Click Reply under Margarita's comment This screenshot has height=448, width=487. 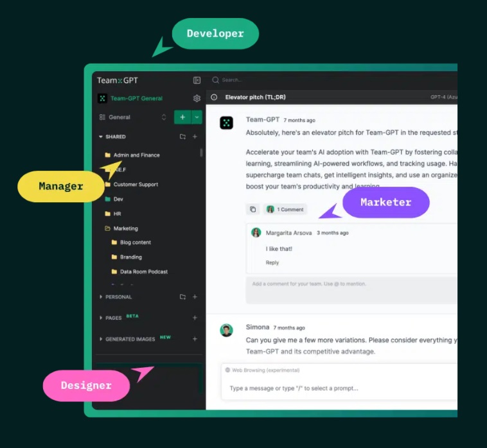pyautogui.click(x=272, y=263)
